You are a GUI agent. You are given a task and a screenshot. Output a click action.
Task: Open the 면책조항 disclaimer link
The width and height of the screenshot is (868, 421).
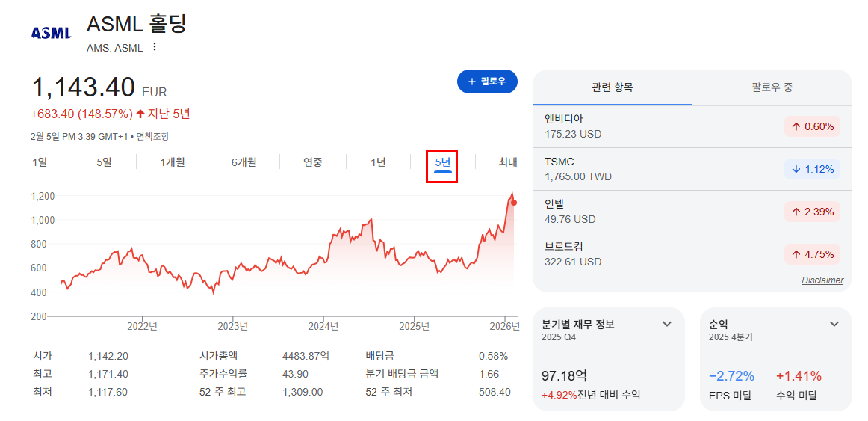(x=153, y=136)
